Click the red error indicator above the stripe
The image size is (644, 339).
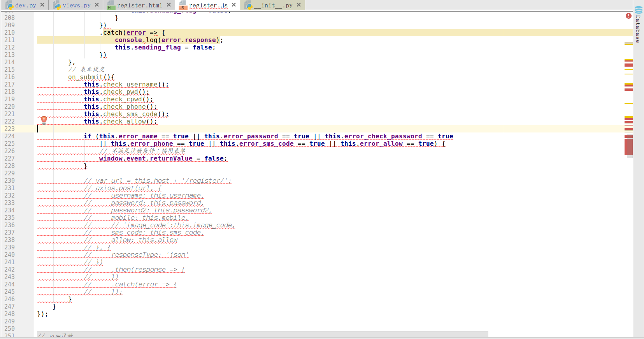(x=628, y=16)
